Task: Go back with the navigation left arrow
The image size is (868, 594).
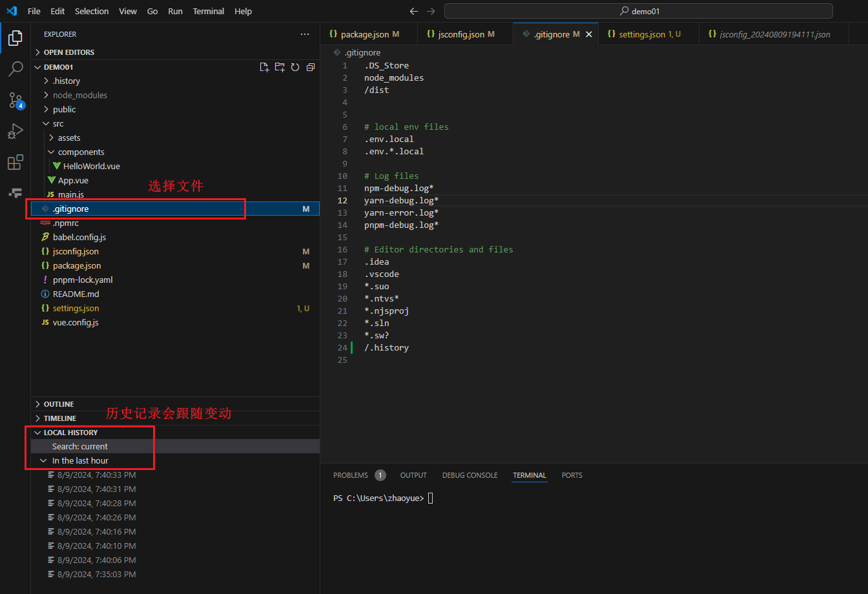Action: [x=414, y=11]
